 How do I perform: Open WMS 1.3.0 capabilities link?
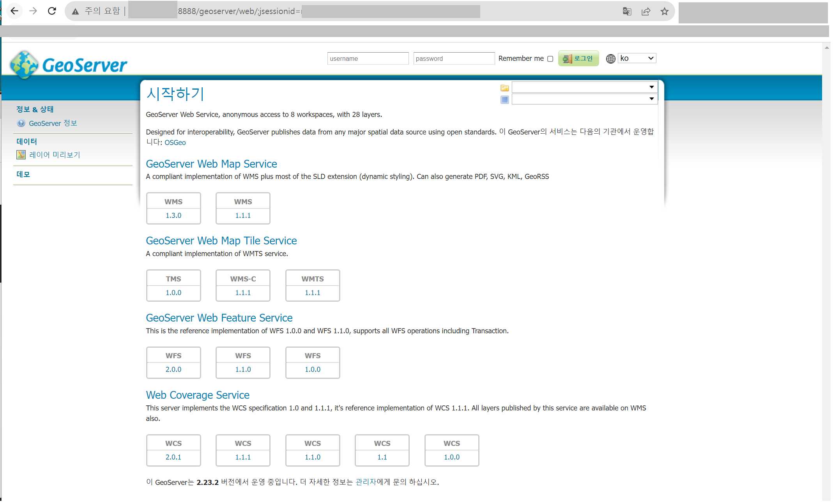[x=173, y=215]
